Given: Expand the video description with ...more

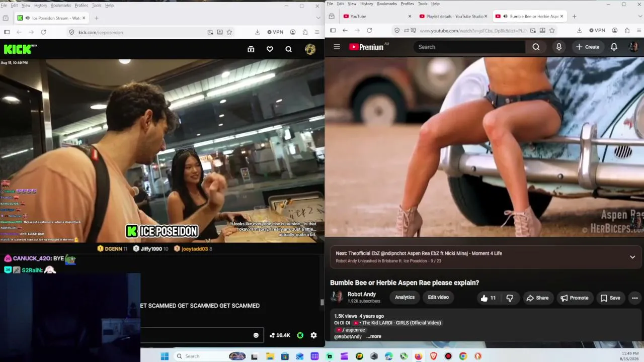Looking at the screenshot, I should [374, 336].
